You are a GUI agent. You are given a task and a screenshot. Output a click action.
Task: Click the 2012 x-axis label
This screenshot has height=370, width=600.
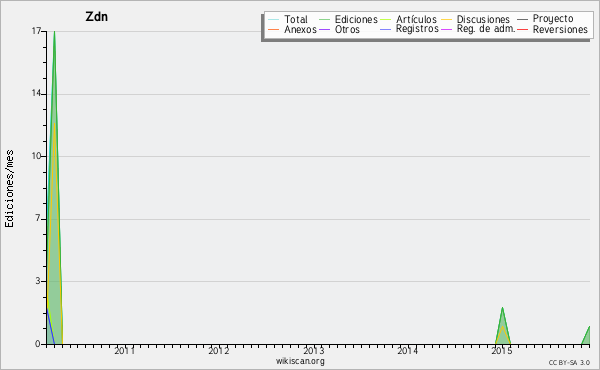point(219,350)
